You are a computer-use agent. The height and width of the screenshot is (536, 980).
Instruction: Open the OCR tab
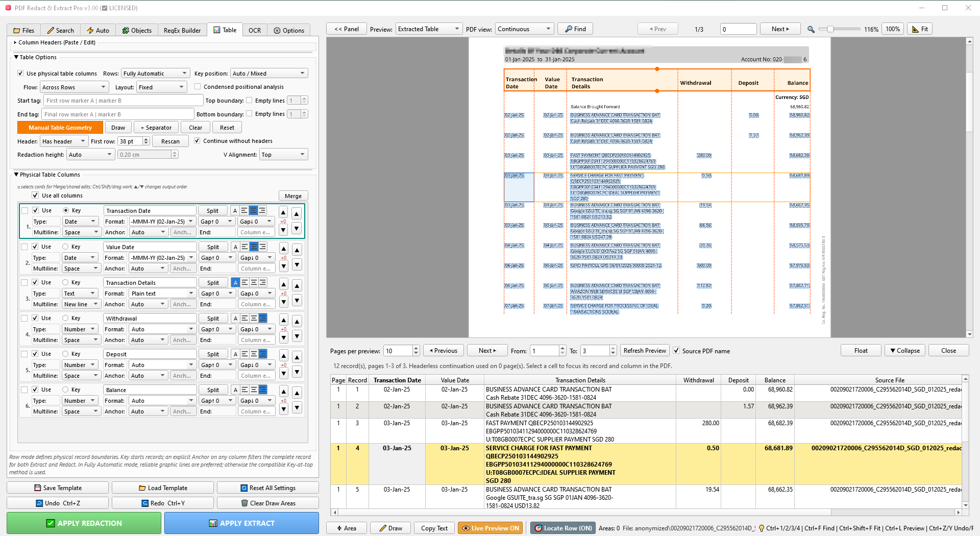click(255, 30)
